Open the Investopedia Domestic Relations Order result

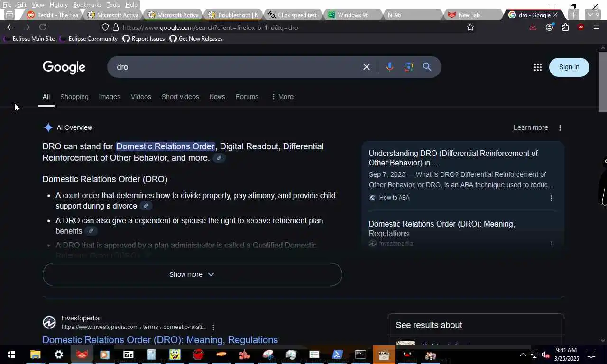tap(160, 340)
